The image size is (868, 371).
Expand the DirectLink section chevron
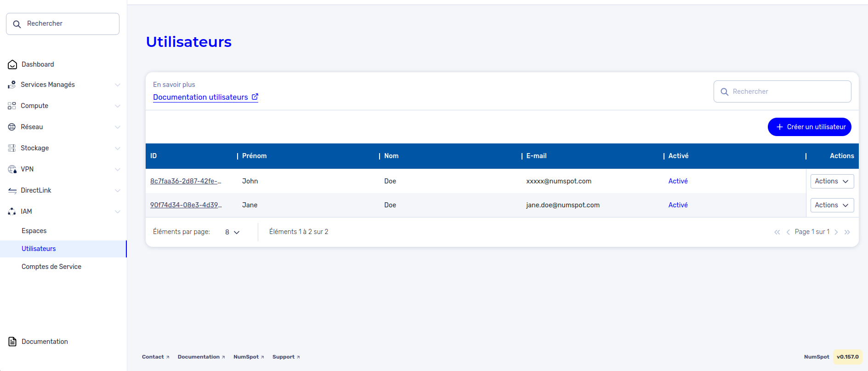tap(118, 190)
